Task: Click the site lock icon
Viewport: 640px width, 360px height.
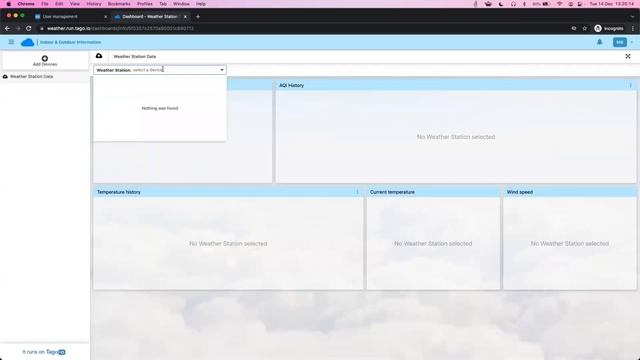Action: [x=42, y=28]
